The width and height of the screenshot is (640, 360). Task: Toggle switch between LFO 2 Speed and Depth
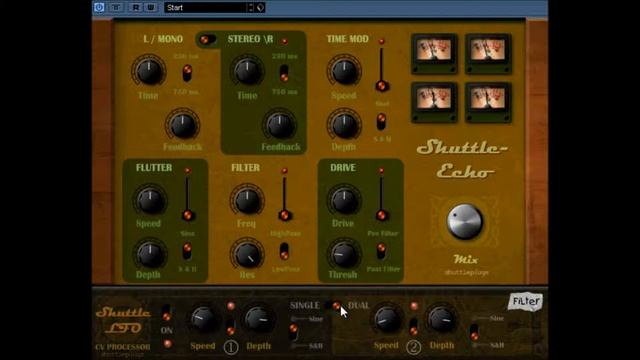(413, 327)
